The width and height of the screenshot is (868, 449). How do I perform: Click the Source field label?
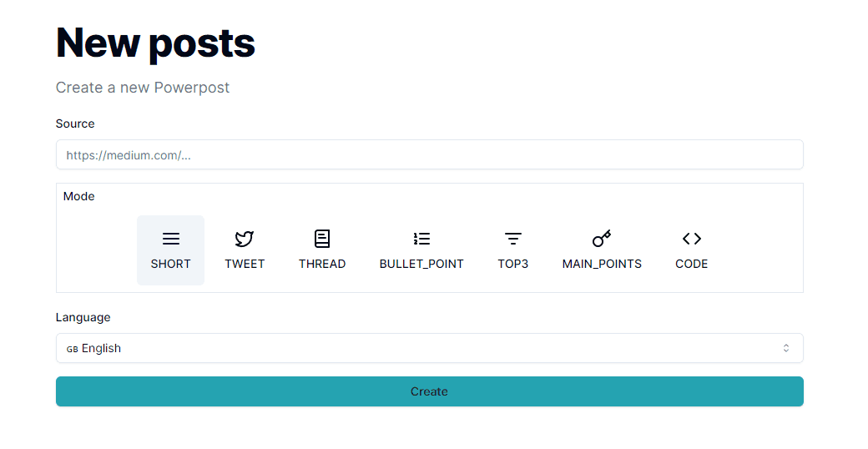click(75, 124)
